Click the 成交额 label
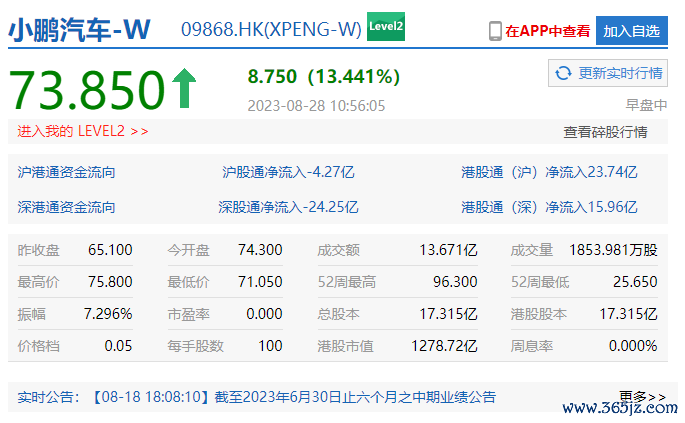This screenshot has width=685, height=423. pos(339,250)
